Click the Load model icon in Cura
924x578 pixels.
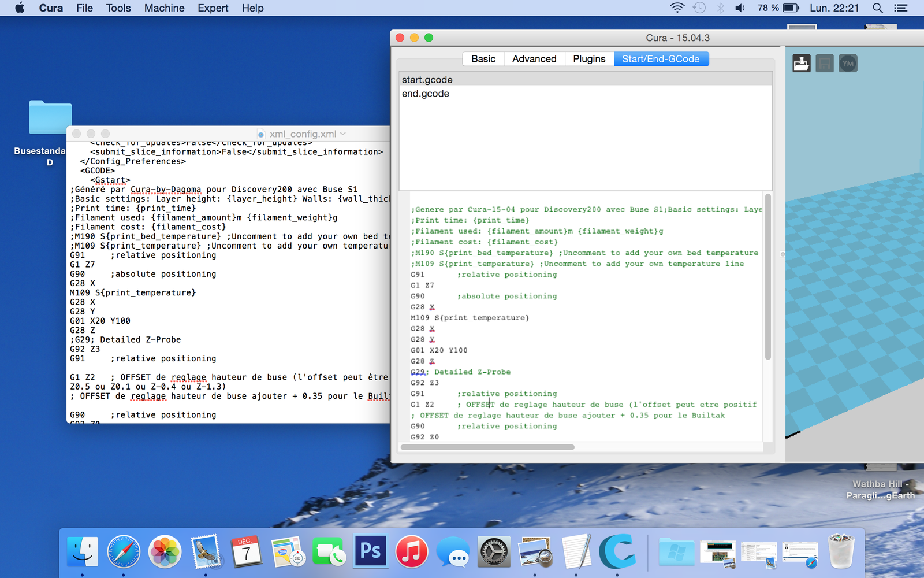pyautogui.click(x=801, y=63)
